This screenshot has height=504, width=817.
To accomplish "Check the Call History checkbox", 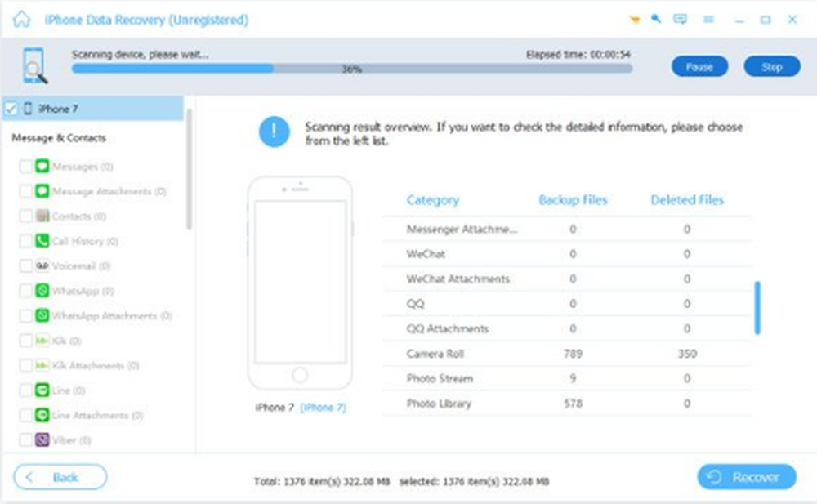I will (25, 241).
